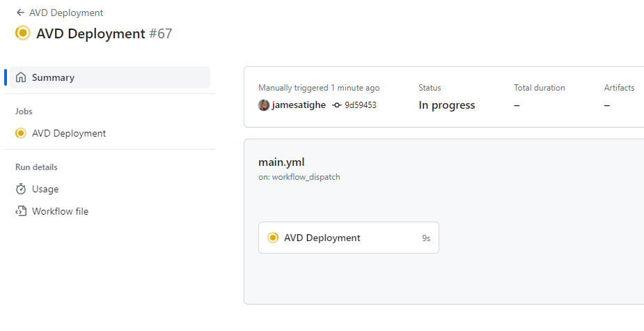Open the Workflow file page
The height and width of the screenshot is (331, 644).
click(60, 211)
